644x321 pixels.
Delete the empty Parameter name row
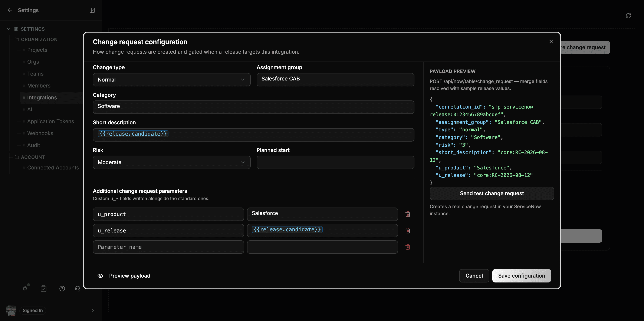click(x=408, y=247)
